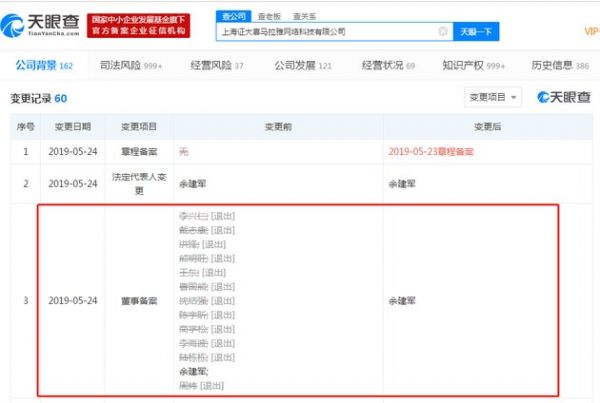This screenshot has width=600, height=403.
Task: Click the 天眼查 watermark logo beside 变更项目
Action: (563, 97)
